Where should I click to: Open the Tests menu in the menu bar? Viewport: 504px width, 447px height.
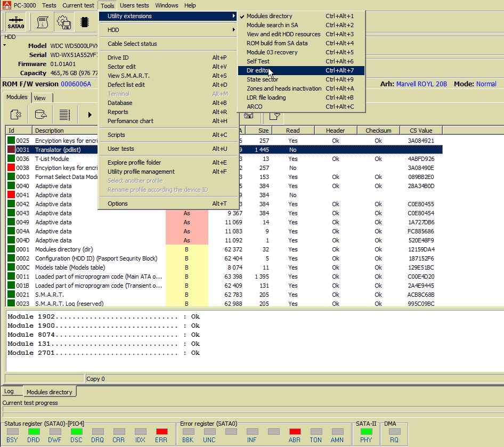[49, 5]
